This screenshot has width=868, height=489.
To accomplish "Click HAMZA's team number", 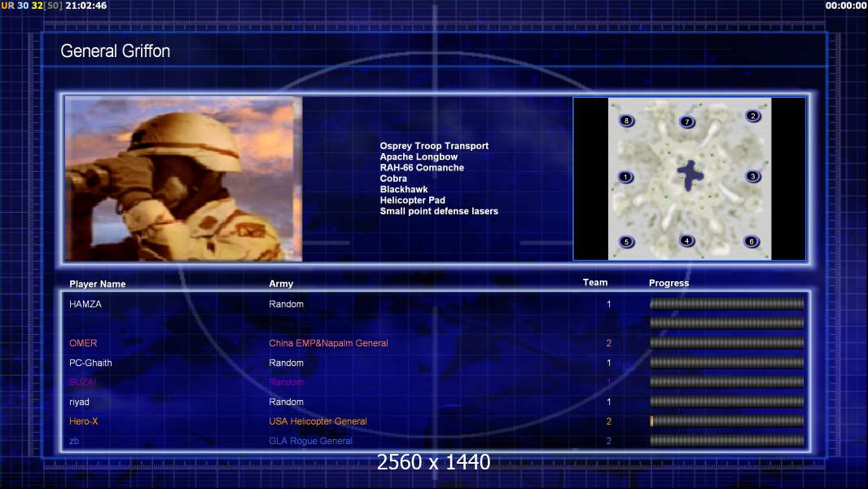I will point(609,304).
